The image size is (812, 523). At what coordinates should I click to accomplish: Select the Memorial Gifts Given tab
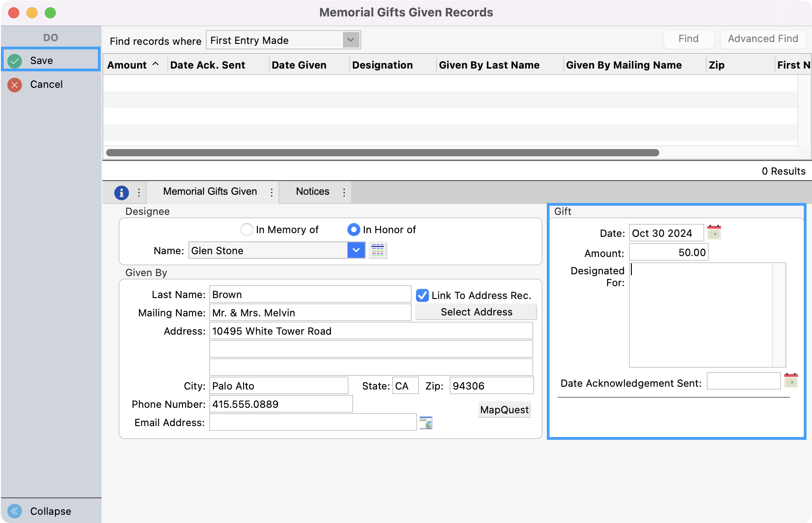tap(210, 192)
